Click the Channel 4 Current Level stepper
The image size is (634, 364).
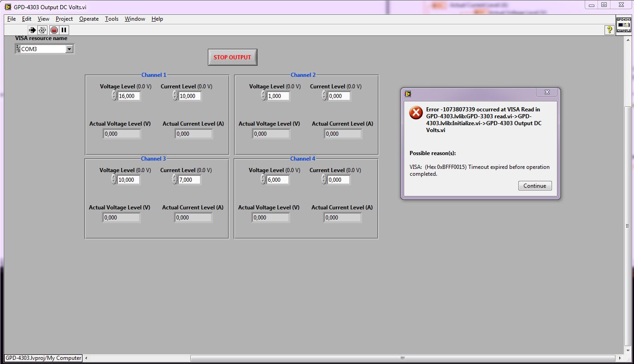tap(324, 179)
